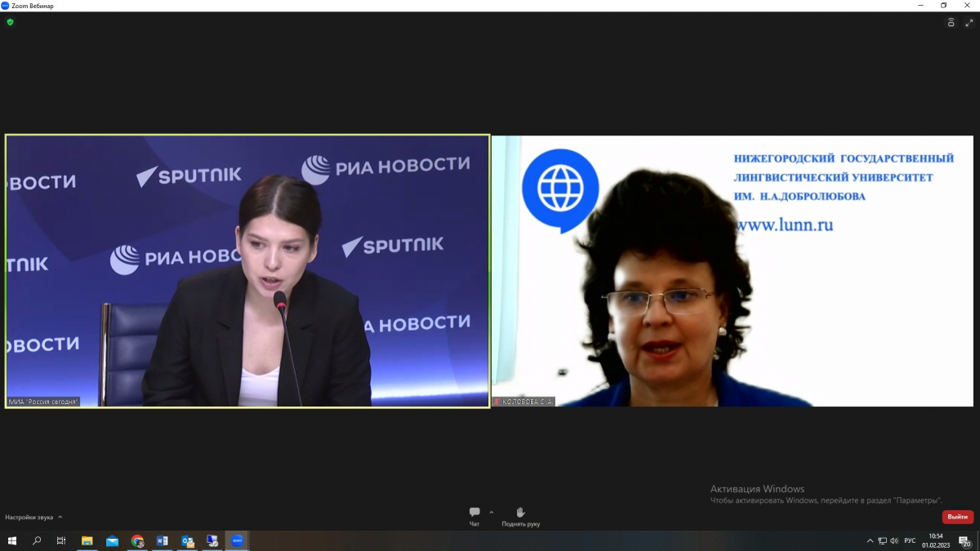980x551 pixels.
Task: Open Microsoft Word from taskbar
Action: [162, 540]
